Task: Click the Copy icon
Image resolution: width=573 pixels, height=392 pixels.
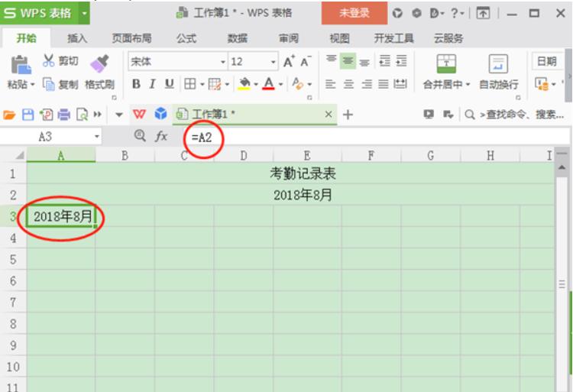Action: tap(48, 84)
